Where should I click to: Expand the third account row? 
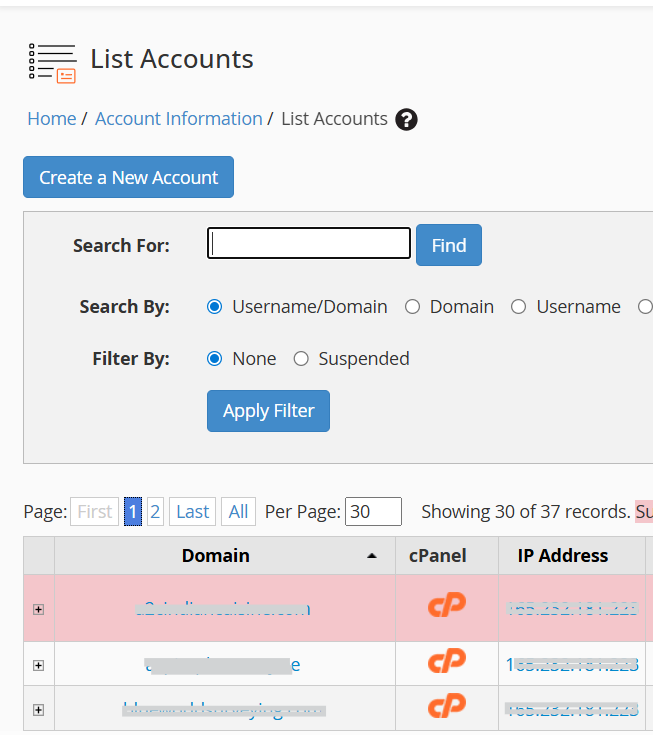pos(39,709)
